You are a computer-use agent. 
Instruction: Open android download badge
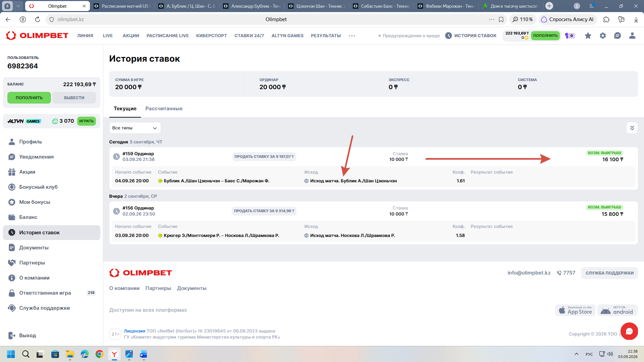tap(618, 310)
